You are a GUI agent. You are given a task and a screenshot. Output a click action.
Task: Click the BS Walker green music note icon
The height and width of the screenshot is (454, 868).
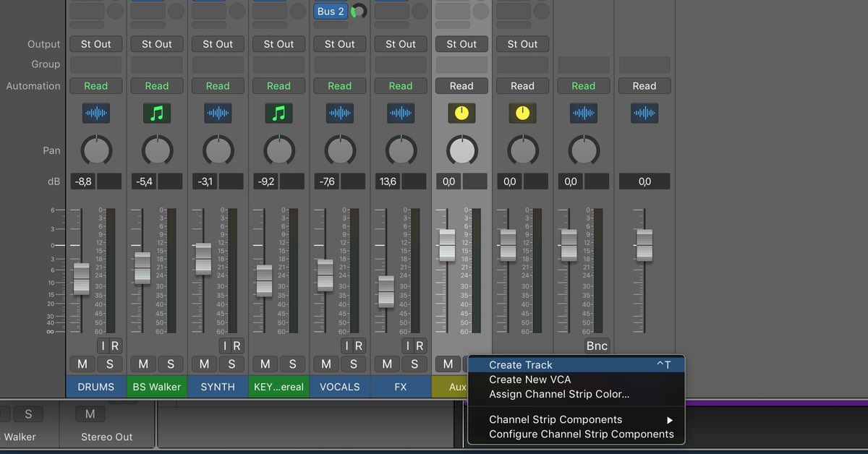[156, 113]
